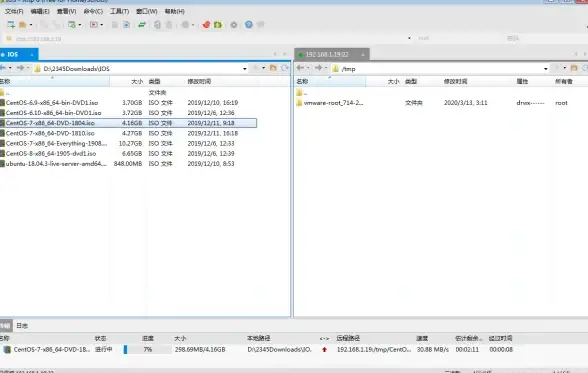
Task: Open the options gear icon
Action: [234, 25]
